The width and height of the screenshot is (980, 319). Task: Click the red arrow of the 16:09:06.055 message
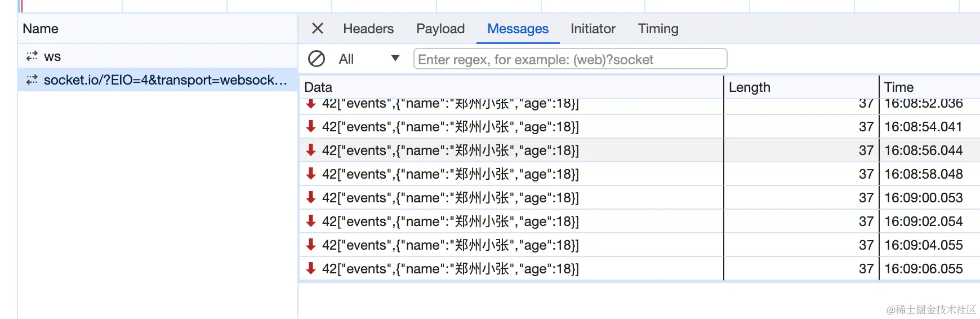pyautogui.click(x=310, y=269)
